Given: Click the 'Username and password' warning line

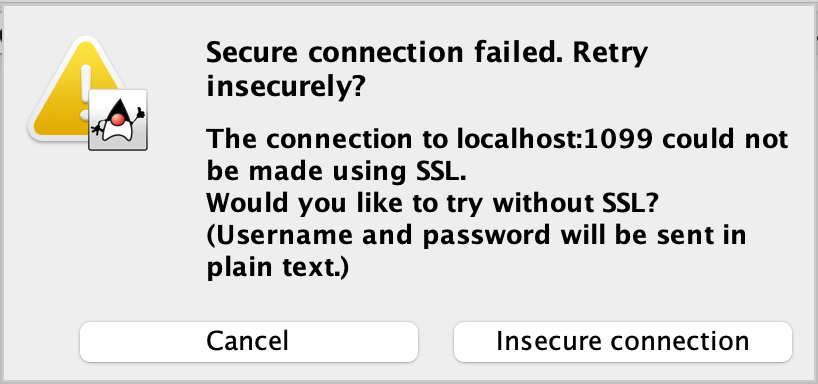Looking at the screenshot, I should 378,236.
